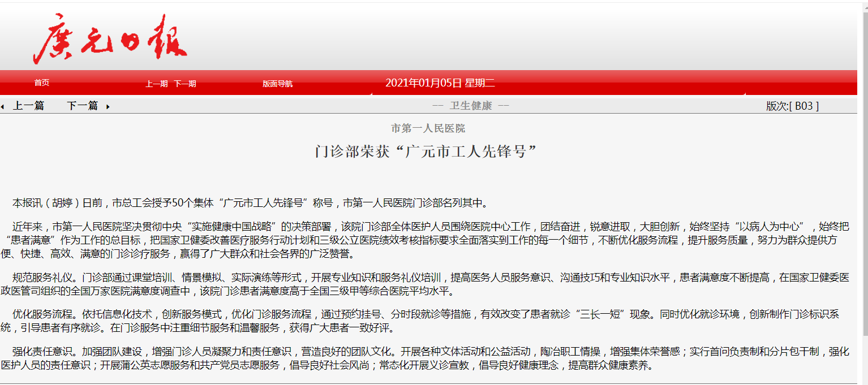Go to the 首页 home page
Screen dimensions: 868x385
[41, 83]
